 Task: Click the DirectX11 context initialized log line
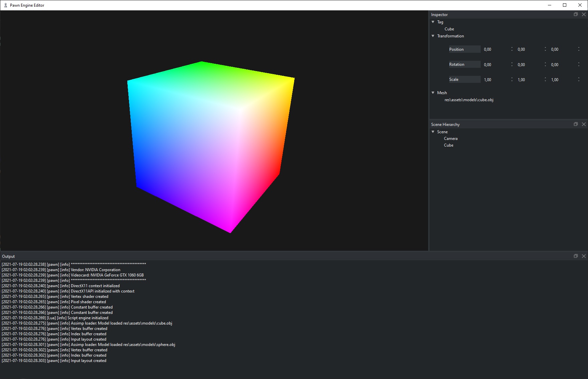pos(61,286)
